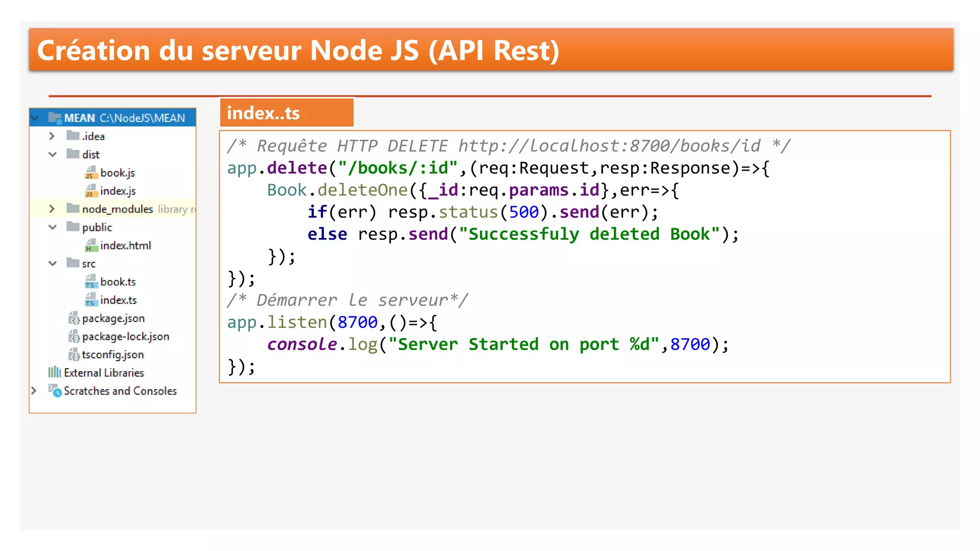980x551 pixels.
Task: Expand the node_modules folder chevron
Action: [x=52, y=209]
